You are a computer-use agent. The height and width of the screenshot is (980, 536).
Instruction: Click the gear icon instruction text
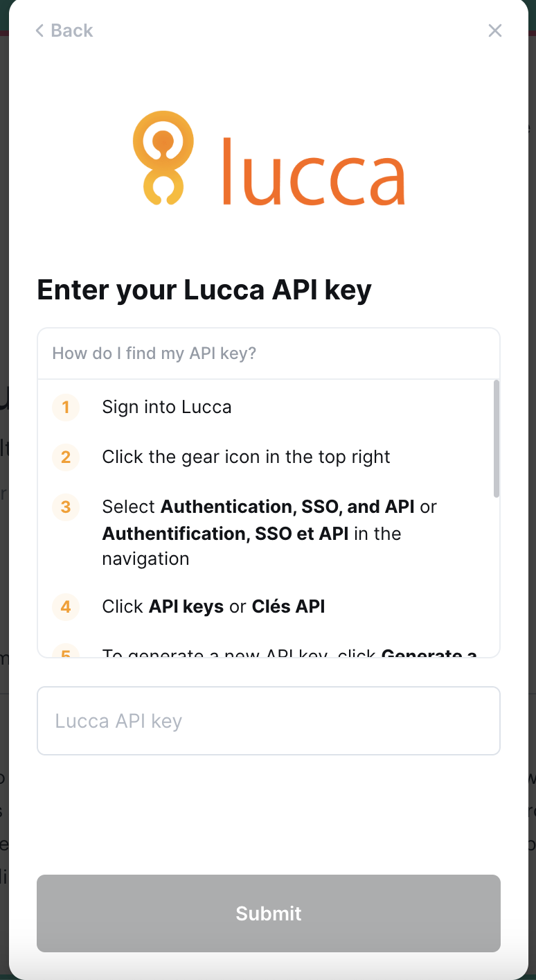pos(246,457)
